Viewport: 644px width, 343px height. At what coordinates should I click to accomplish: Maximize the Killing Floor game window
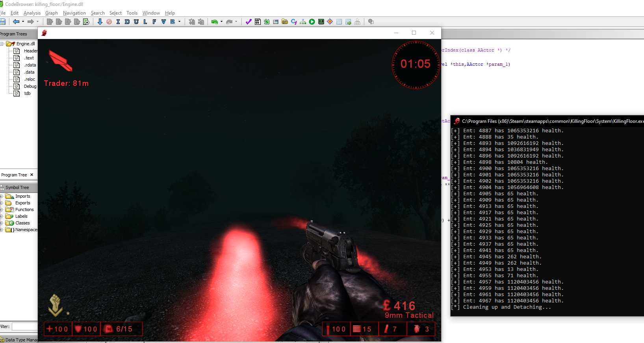(x=414, y=33)
